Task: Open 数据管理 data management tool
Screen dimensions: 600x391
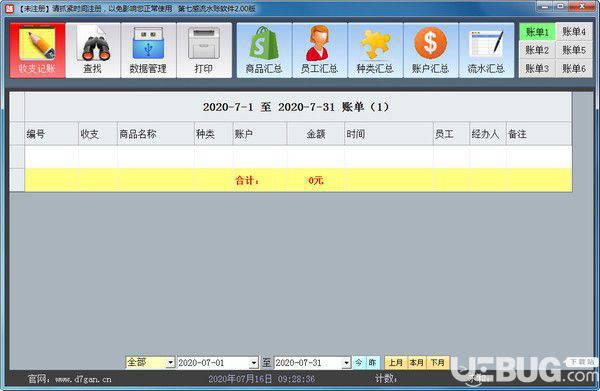Action: point(148,50)
